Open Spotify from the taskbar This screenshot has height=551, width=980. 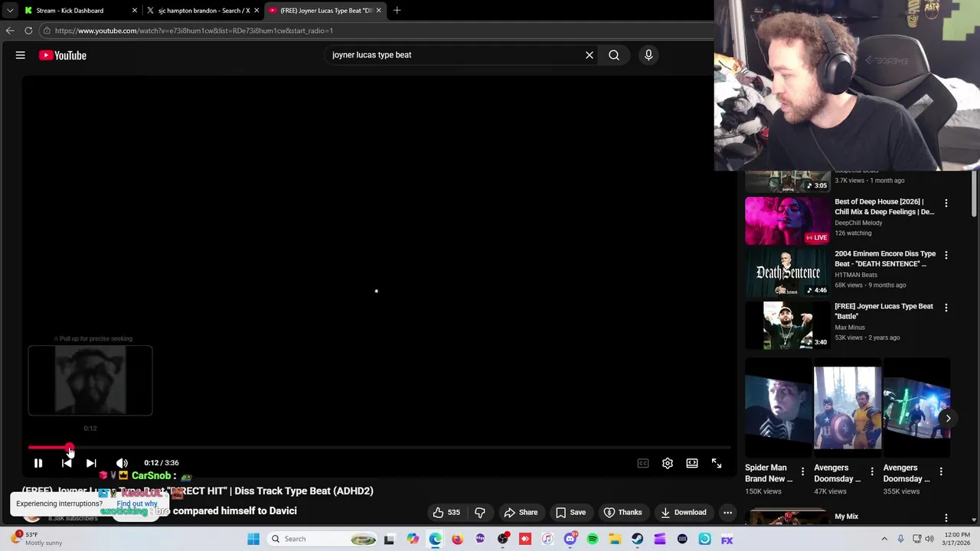tap(593, 539)
